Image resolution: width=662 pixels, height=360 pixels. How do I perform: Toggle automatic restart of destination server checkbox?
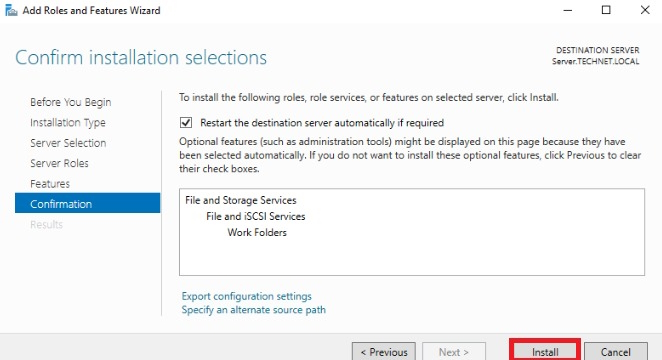(x=186, y=123)
